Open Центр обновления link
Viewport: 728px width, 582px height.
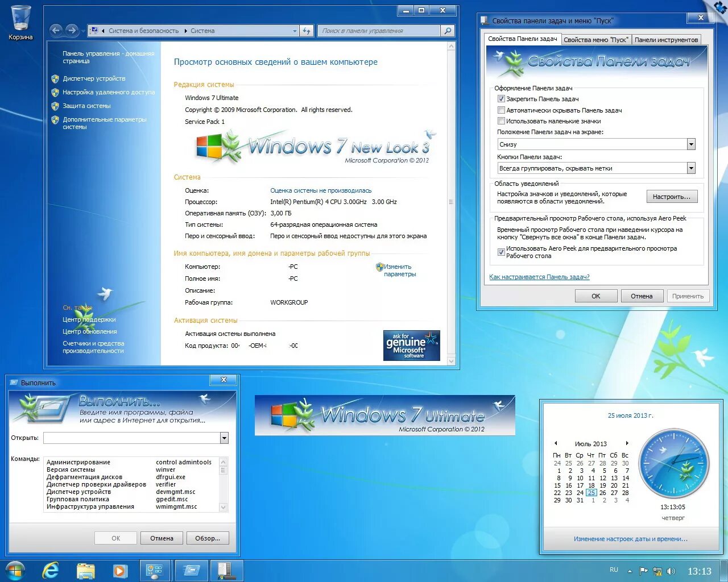[x=90, y=331]
